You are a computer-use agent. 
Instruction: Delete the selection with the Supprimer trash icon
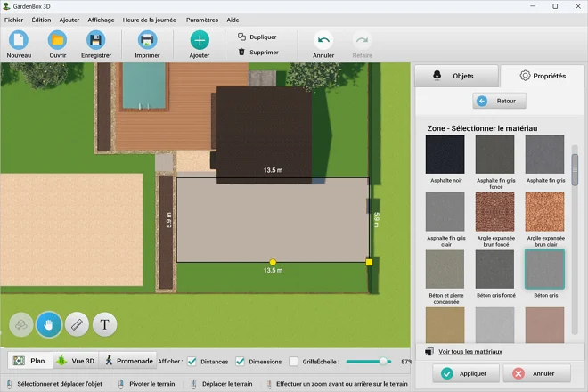tap(257, 52)
